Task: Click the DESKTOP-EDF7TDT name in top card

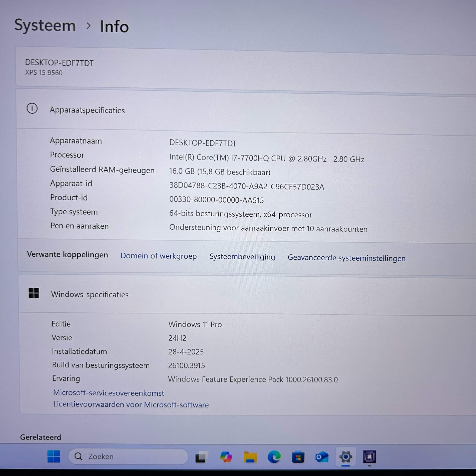Action: (59, 63)
